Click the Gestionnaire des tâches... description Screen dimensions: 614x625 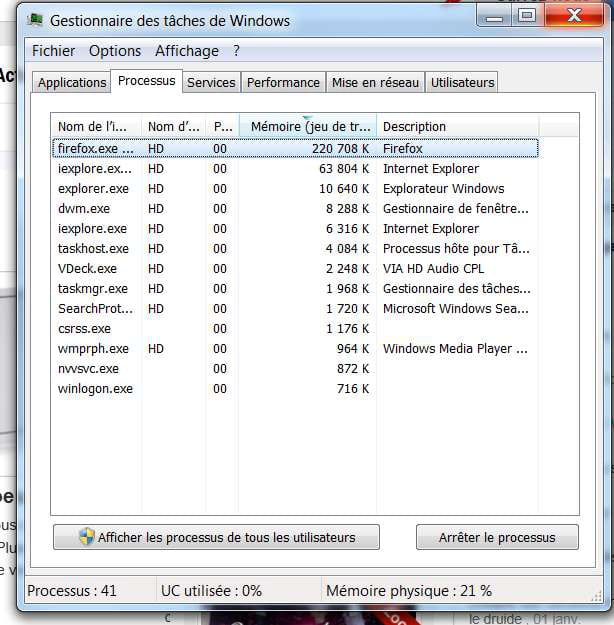coord(457,289)
